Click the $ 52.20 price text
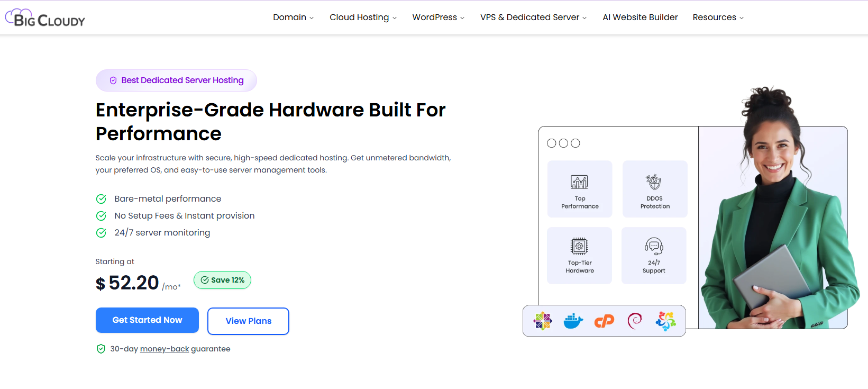 tap(127, 283)
